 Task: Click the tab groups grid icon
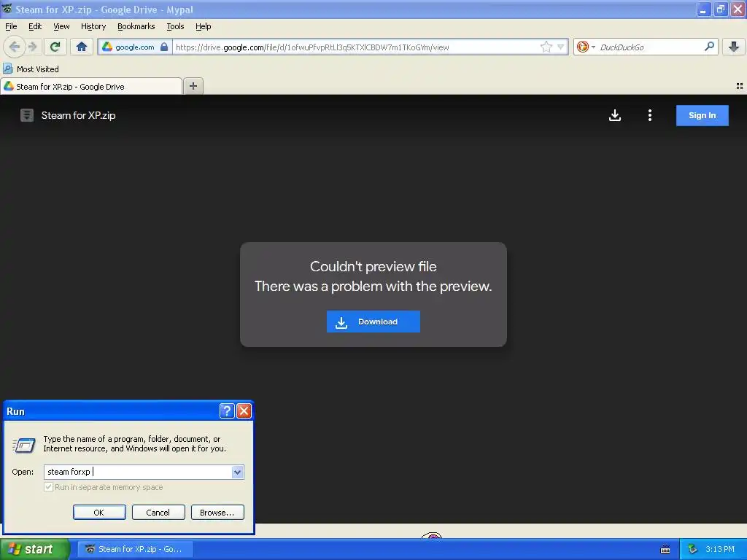click(x=740, y=86)
